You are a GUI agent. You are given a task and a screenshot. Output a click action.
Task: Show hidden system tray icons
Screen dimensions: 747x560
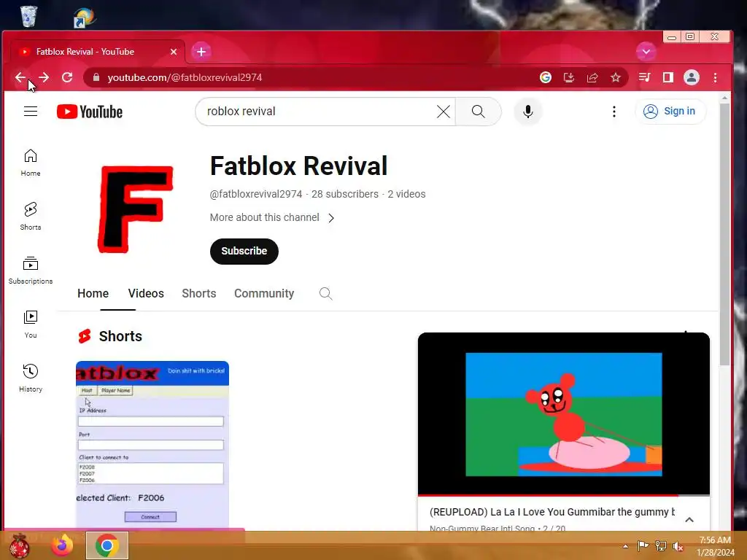click(625, 546)
